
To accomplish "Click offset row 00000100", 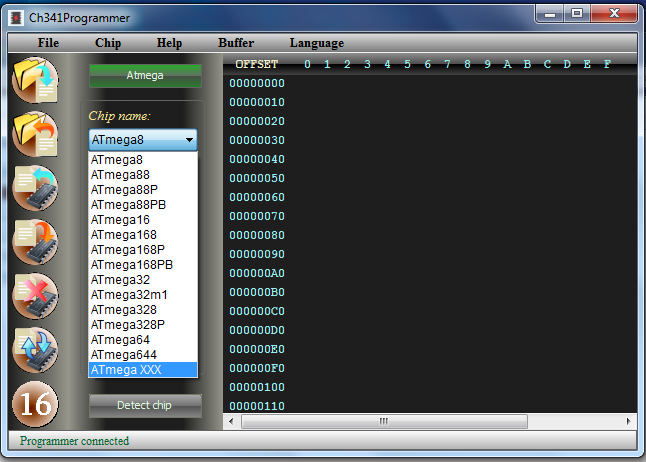I will point(257,387).
